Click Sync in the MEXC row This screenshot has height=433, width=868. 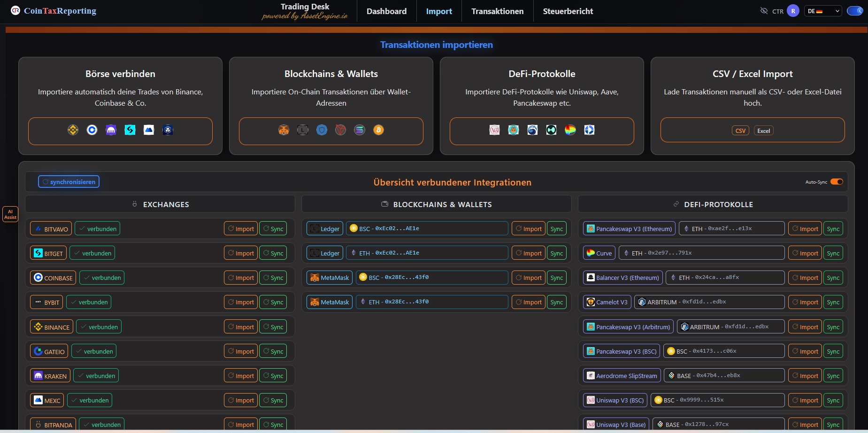pos(273,400)
